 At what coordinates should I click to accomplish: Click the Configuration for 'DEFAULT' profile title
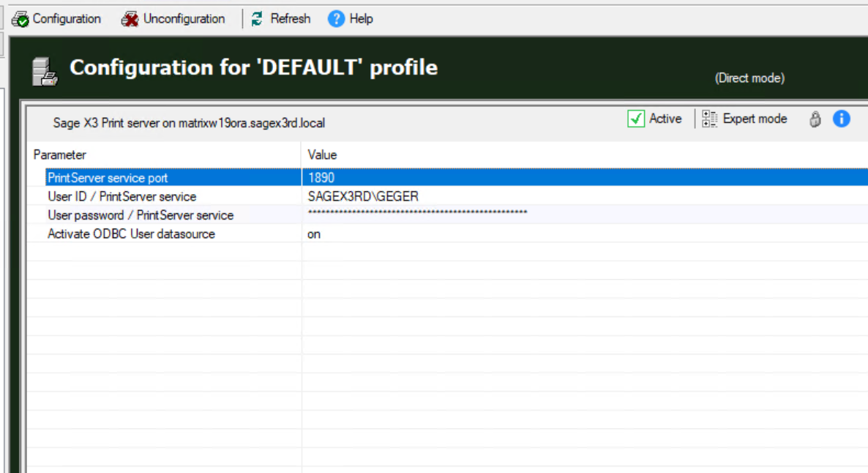click(x=253, y=67)
